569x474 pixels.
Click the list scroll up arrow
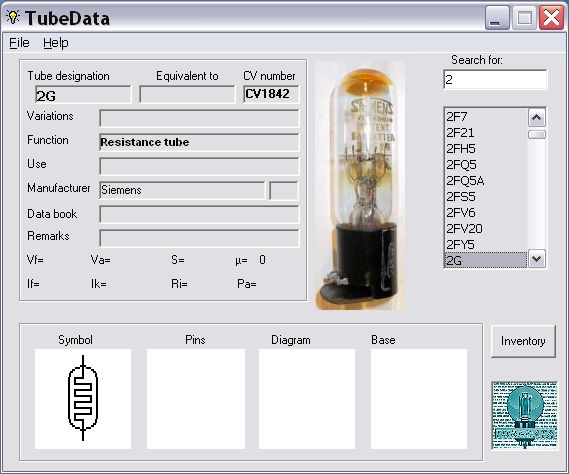click(537, 118)
